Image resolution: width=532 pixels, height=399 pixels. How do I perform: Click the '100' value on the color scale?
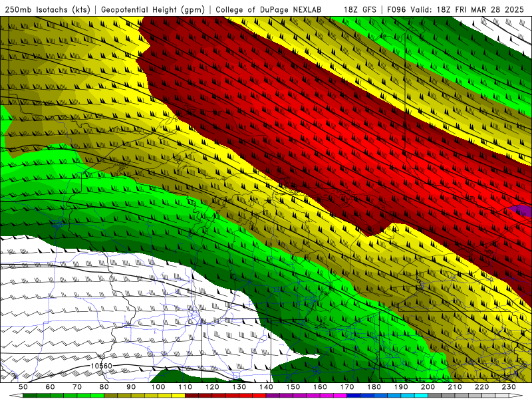pyautogui.click(x=158, y=387)
